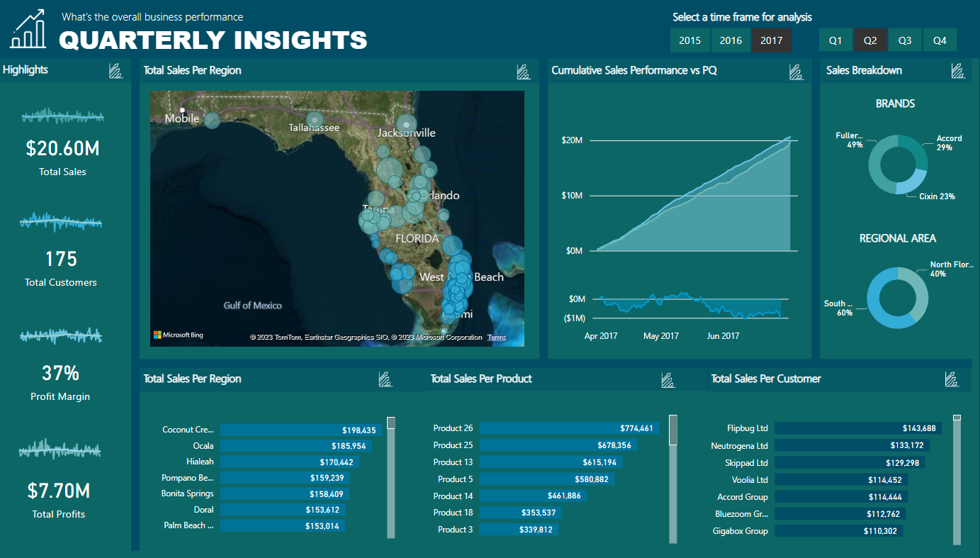Choose the Q1 quarter filter
The image size is (980, 558).
pos(835,40)
